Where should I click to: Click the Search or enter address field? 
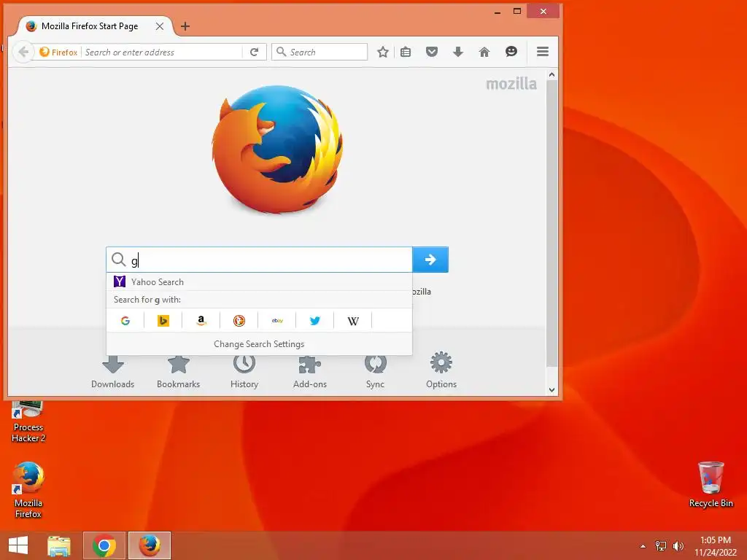coord(162,52)
